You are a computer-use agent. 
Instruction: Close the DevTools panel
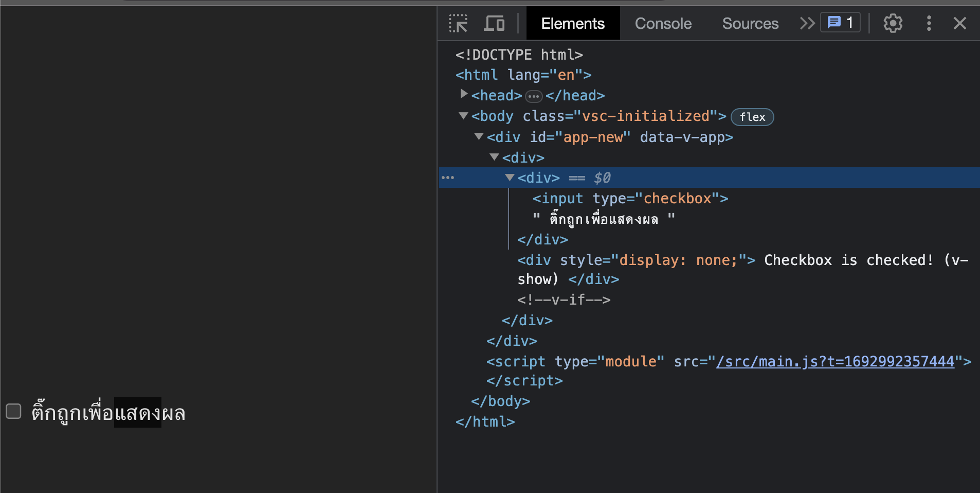click(959, 23)
